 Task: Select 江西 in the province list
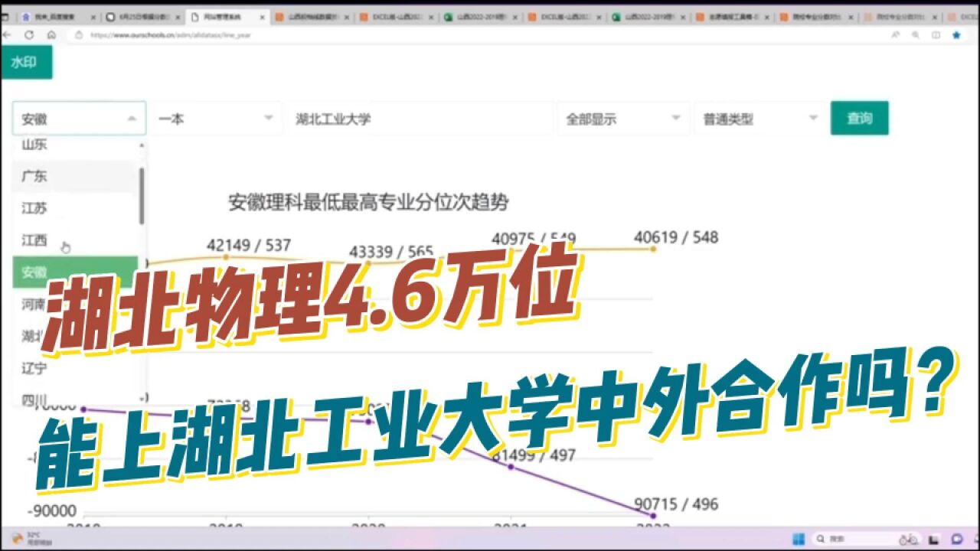75,240
